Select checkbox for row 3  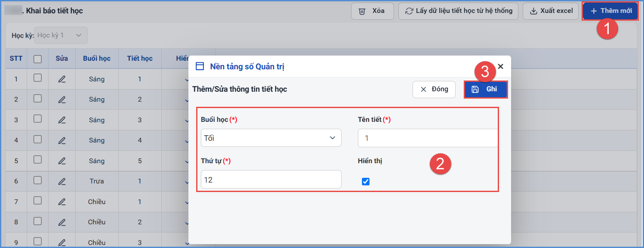(37, 119)
